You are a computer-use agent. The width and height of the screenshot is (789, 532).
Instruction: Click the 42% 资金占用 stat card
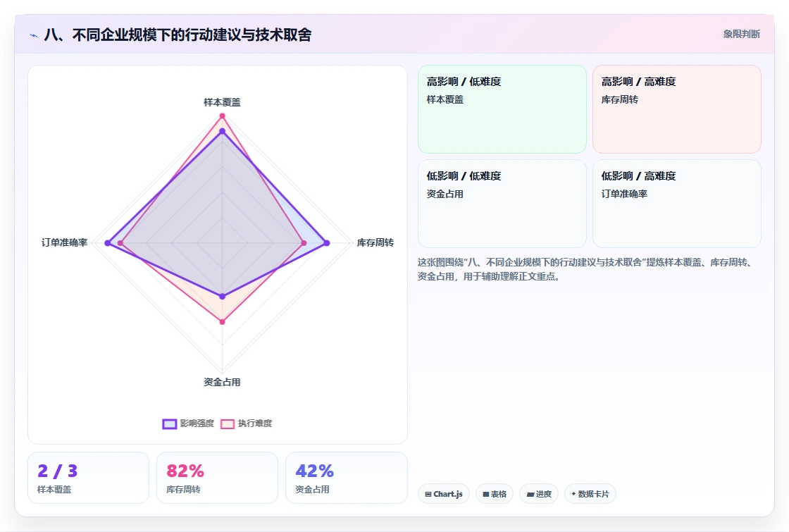(346, 478)
